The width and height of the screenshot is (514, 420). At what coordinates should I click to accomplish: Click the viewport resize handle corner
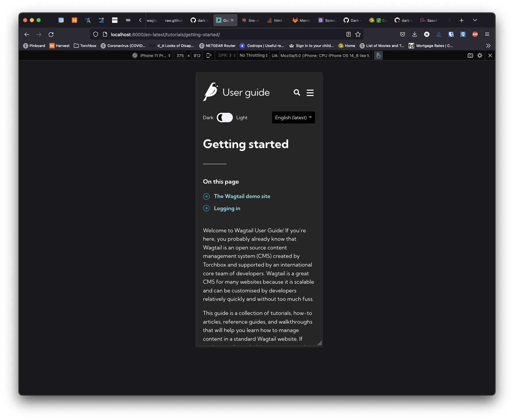(320, 343)
